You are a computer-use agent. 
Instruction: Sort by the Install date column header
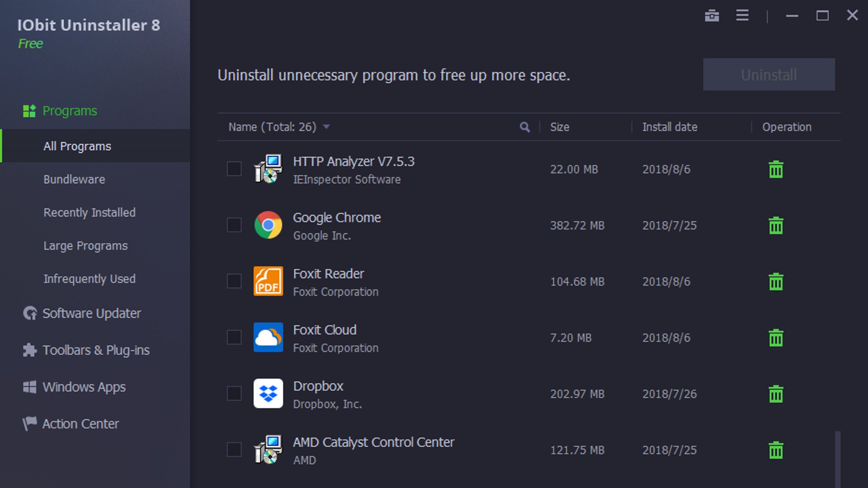tap(670, 127)
